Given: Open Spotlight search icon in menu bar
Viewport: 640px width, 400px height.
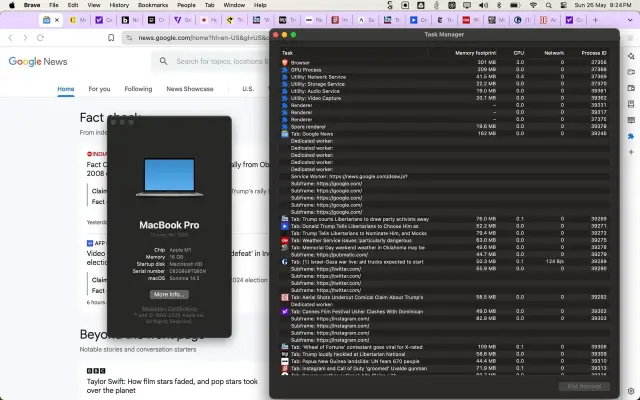Looking at the screenshot, I should pyautogui.click(x=549, y=5).
